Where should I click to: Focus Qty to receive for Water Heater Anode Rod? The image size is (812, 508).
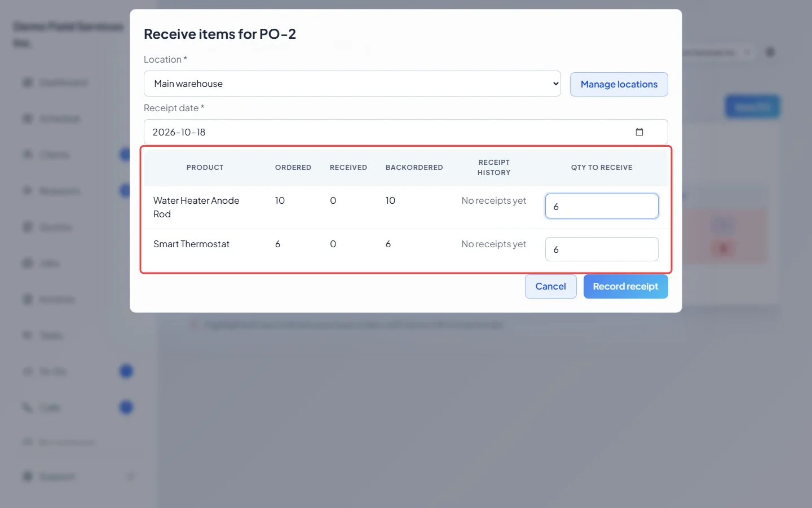click(x=602, y=206)
